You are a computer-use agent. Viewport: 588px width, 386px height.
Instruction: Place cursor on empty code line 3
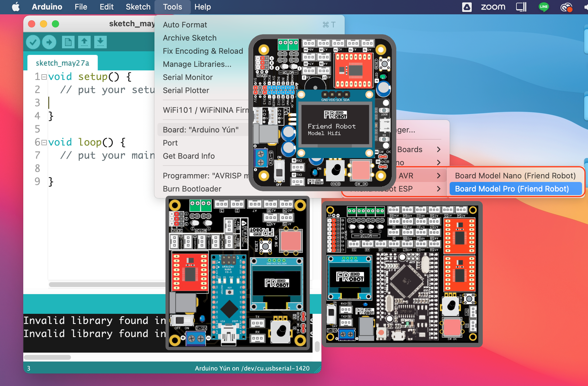[101, 103]
